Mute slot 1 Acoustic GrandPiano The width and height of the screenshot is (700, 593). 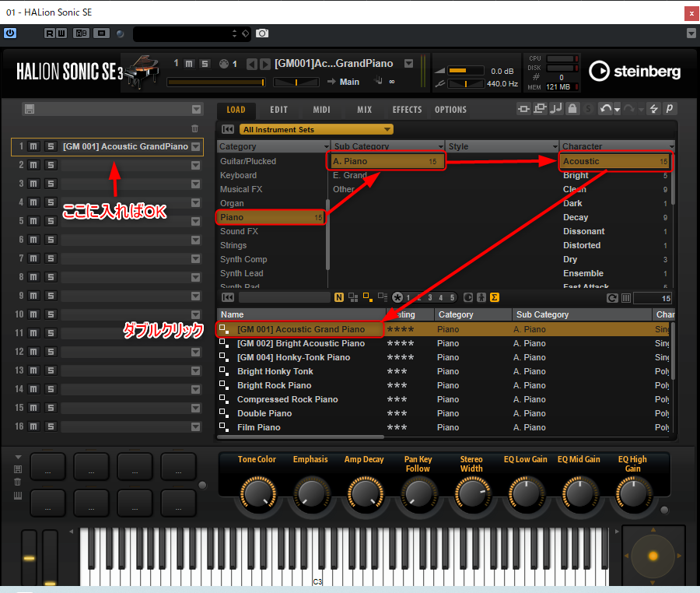[x=33, y=146]
